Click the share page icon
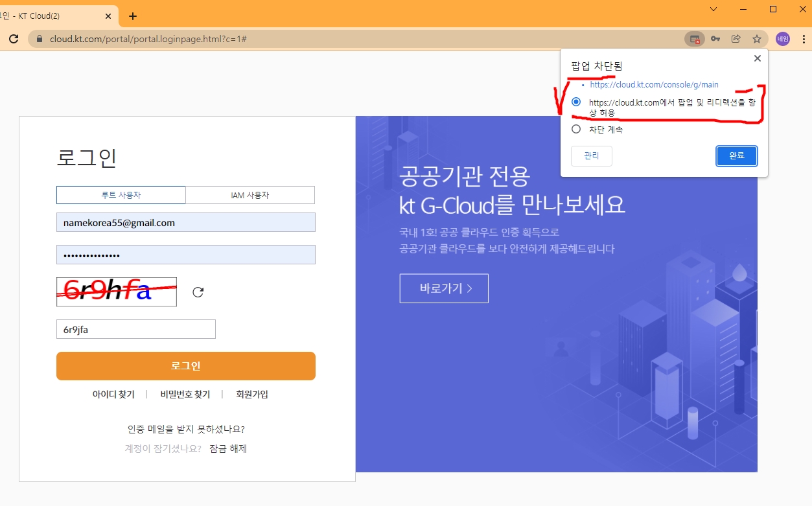This screenshot has width=812, height=506. [x=736, y=39]
